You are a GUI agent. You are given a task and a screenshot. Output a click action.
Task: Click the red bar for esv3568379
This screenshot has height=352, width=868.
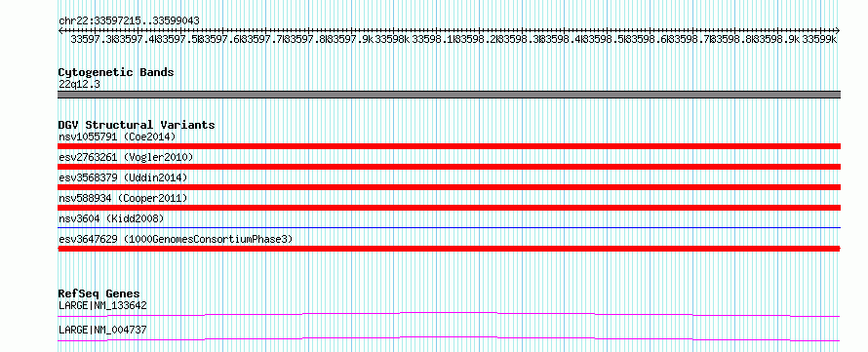[x=449, y=187]
